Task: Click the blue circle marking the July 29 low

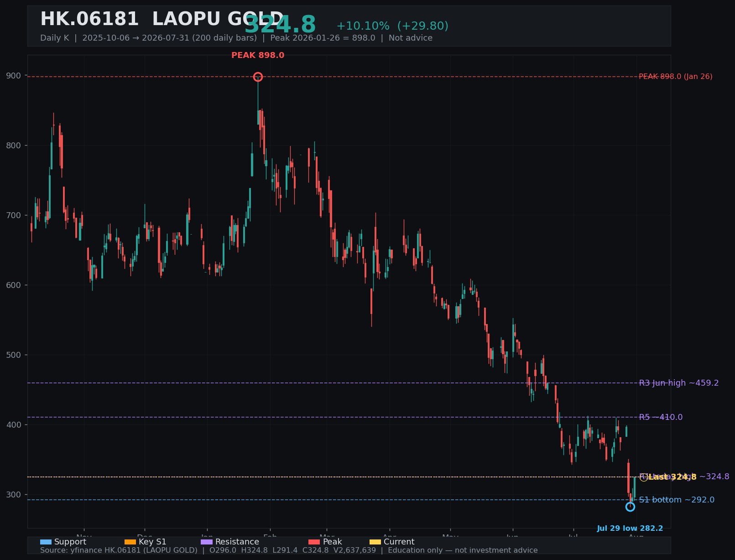Action: (630, 507)
